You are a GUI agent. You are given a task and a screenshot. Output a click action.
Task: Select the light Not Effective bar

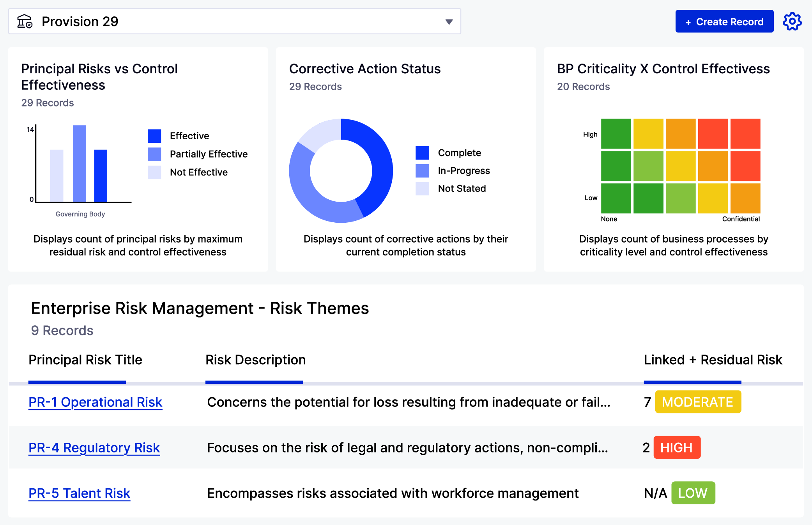[57, 176]
